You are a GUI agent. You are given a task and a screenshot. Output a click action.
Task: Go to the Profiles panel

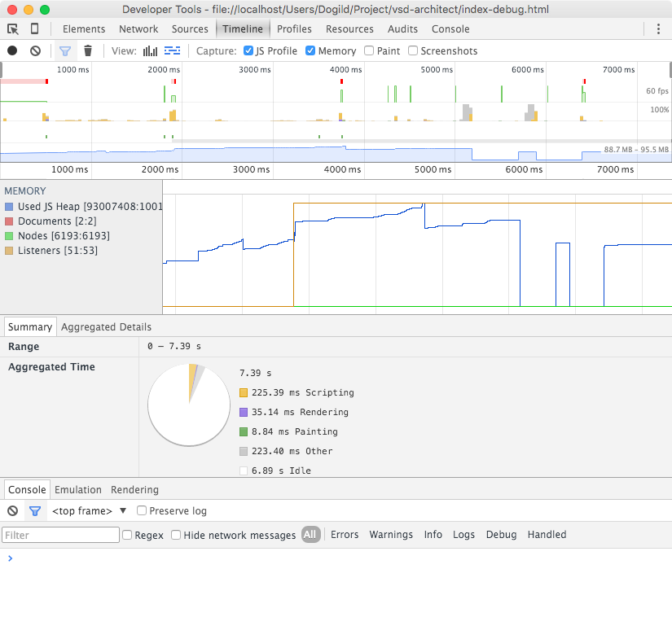click(x=294, y=29)
